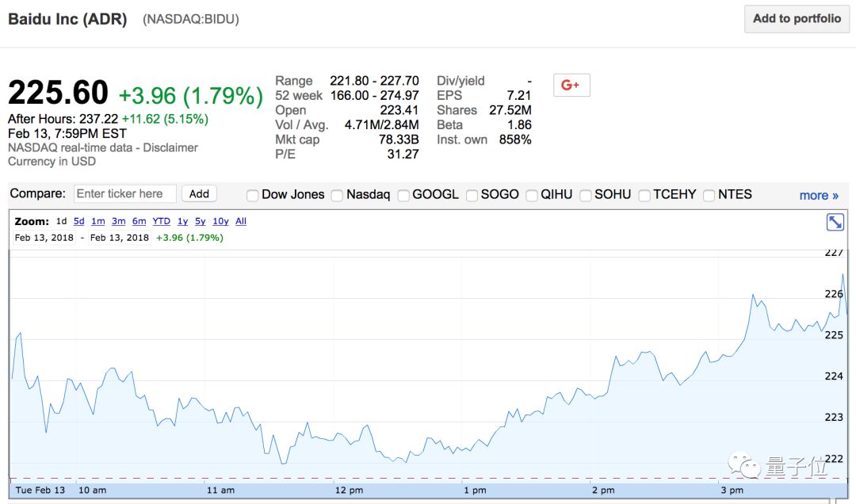The height and width of the screenshot is (504, 856).
Task: Switch chart zoom to 5d
Action: click(79, 221)
